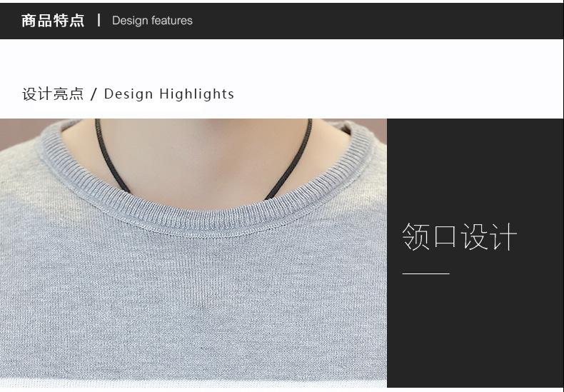Select the Design features header label
The height and width of the screenshot is (392, 564).
pyautogui.click(x=152, y=21)
